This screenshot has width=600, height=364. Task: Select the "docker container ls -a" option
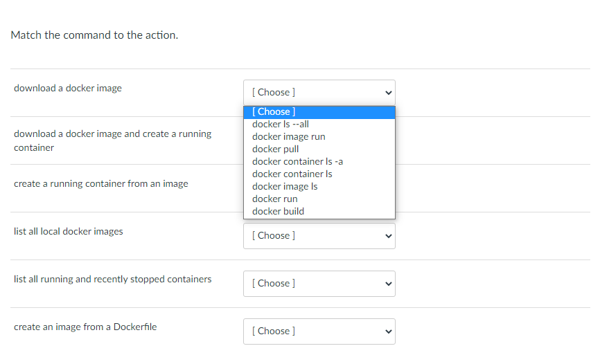tap(298, 161)
